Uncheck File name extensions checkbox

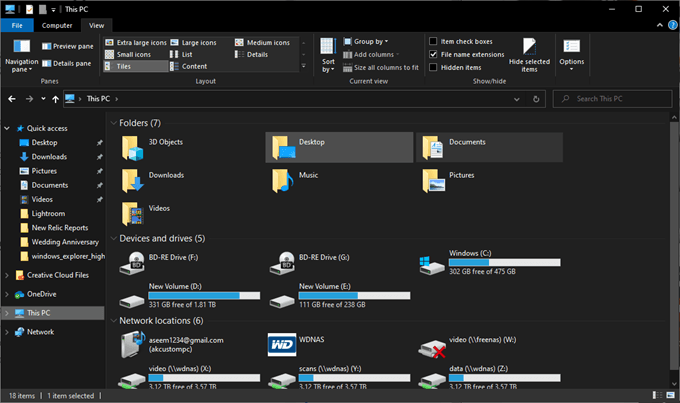[433, 54]
